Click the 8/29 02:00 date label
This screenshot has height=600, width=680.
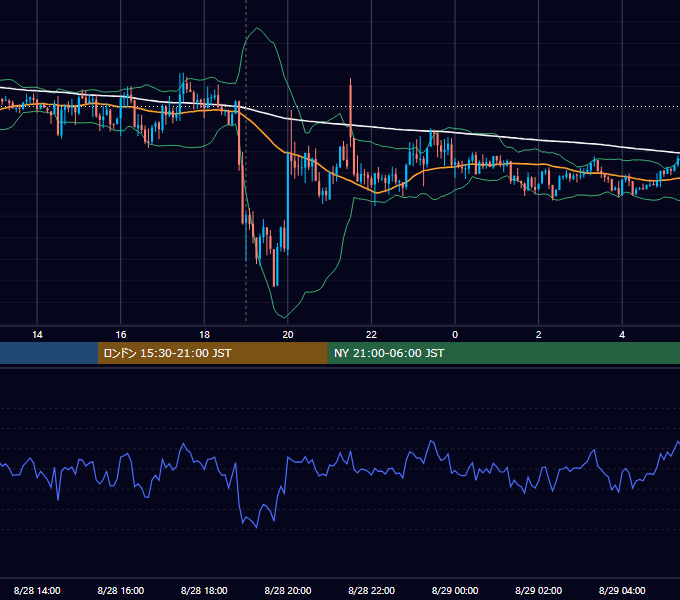click(x=538, y=590)
